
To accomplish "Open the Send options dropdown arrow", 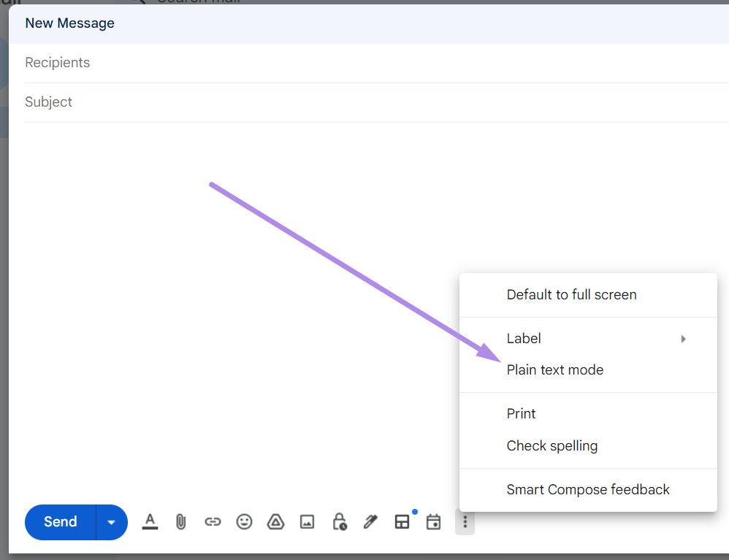I will coord(111,522).
